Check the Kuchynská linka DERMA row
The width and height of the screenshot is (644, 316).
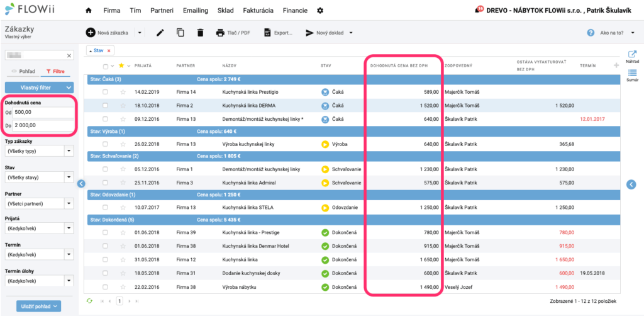point(106,106)
